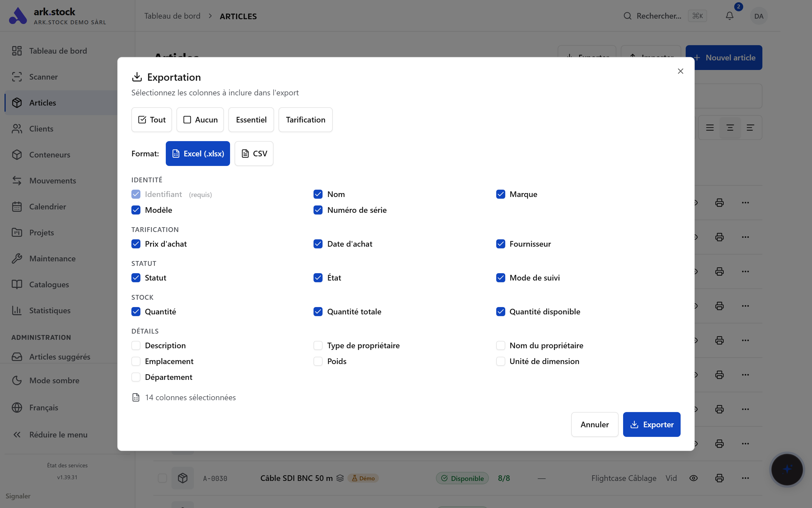Toggle Mode de suivi checkbox
Screen dimensions: 812x508
point(500,278)
